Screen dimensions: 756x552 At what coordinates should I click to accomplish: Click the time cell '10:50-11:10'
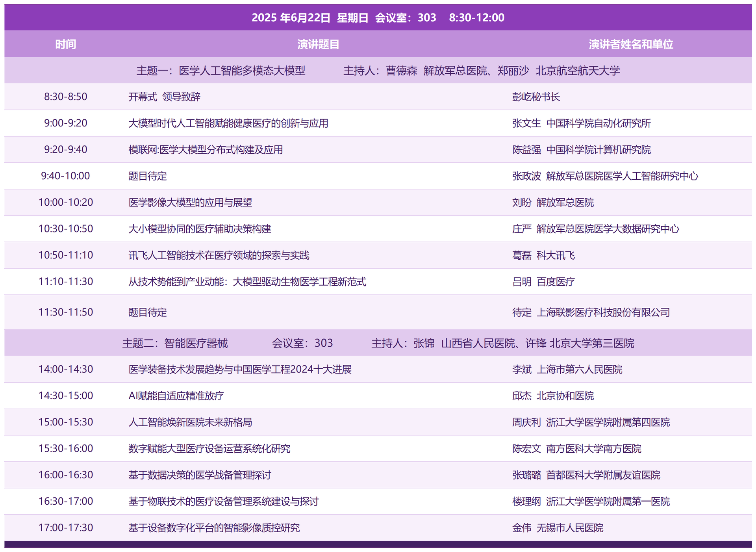[x=65, y=255]
